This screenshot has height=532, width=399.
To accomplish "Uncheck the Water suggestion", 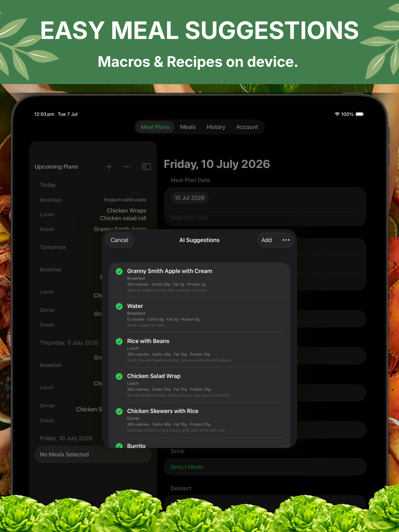I will (119, 306).
